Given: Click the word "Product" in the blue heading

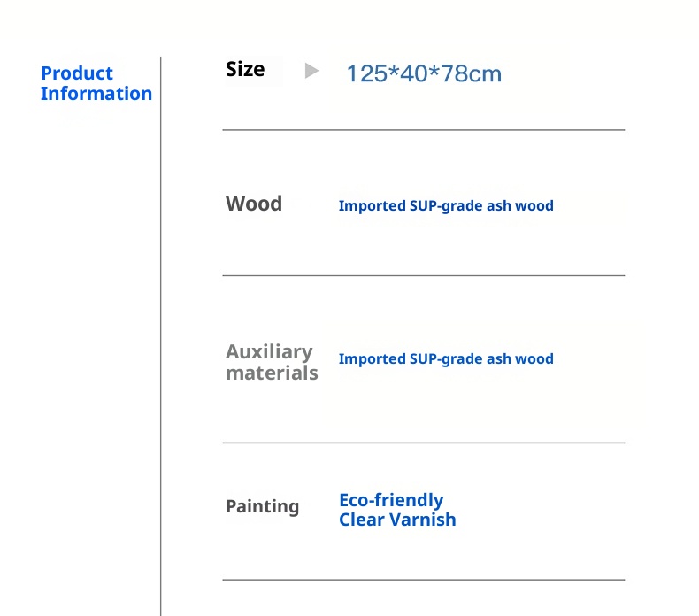Looking at the screenshot, I should pos(77,73).
